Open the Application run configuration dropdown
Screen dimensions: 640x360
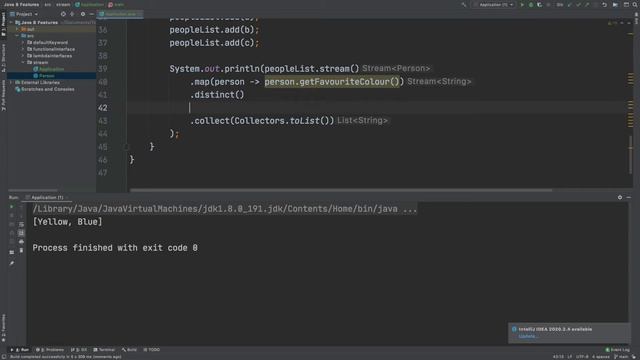[493, 4]
